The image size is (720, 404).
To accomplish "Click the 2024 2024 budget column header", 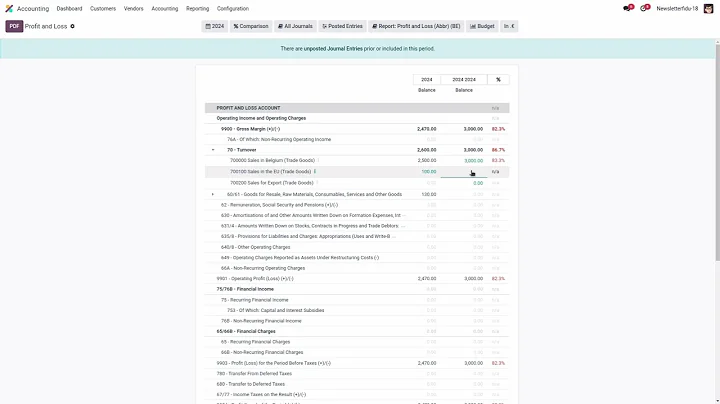I will [x=464, y=79].
